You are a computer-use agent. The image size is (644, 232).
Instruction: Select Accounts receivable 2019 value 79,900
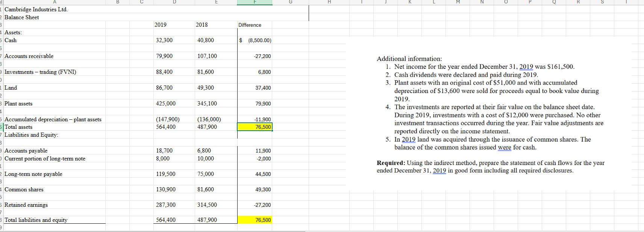click(164, 56)
